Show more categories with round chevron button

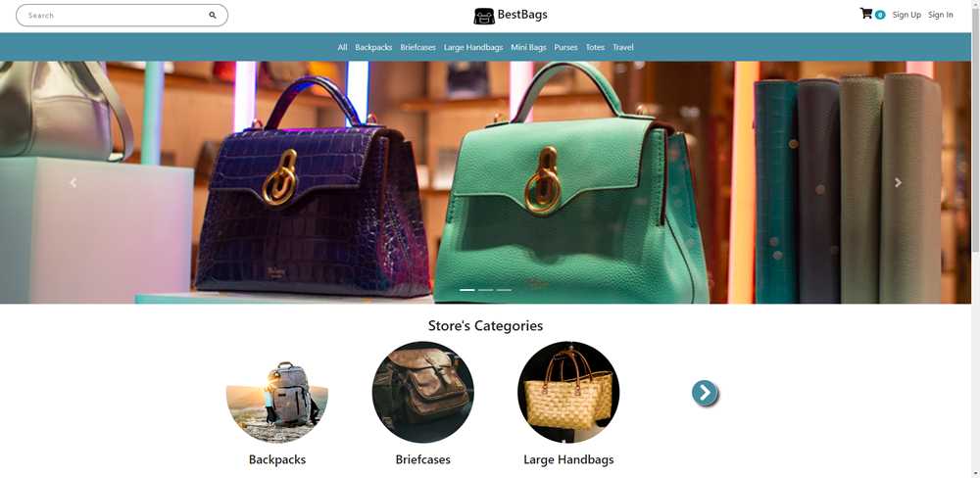pos(705,393)
